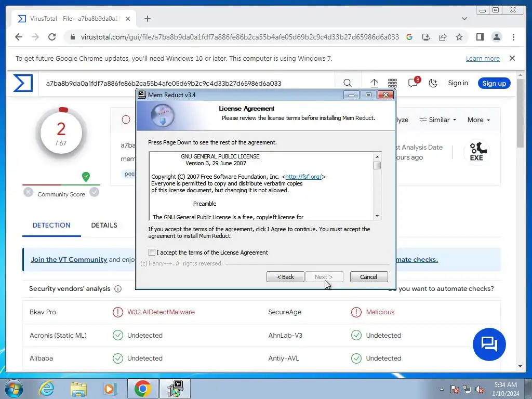Image resolution: width=532 pixels, height=399 pixels.
Task: Click Join the VT Community link
Action: tap(69, 260)
